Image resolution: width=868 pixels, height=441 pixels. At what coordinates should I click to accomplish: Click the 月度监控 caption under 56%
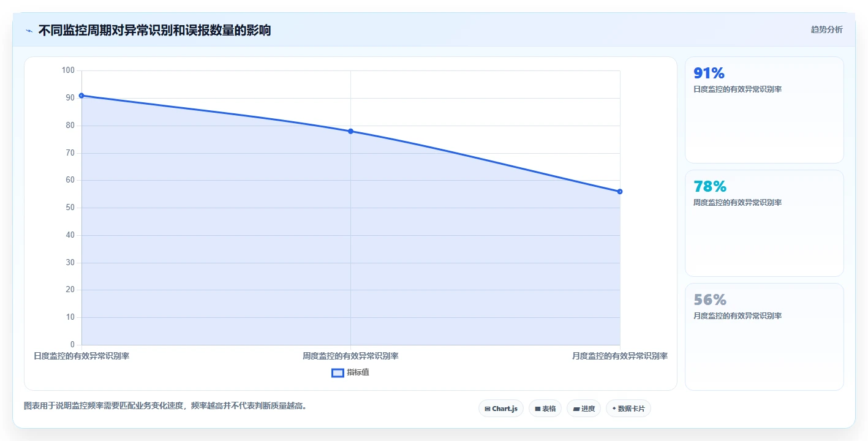(738, 316)
